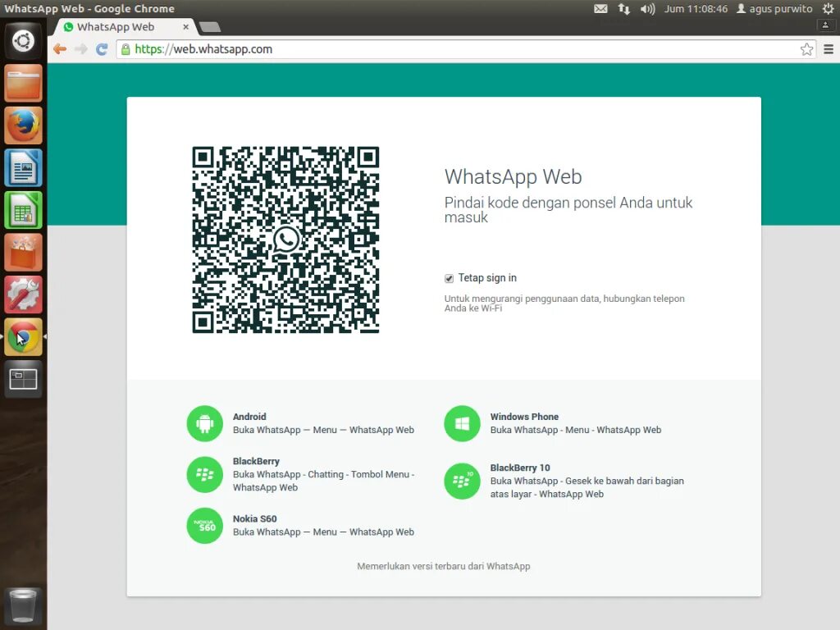This screenshot has width=840, height=630.
Task: Open a new tab with the new-tab button
Action: tap(209, 27)
